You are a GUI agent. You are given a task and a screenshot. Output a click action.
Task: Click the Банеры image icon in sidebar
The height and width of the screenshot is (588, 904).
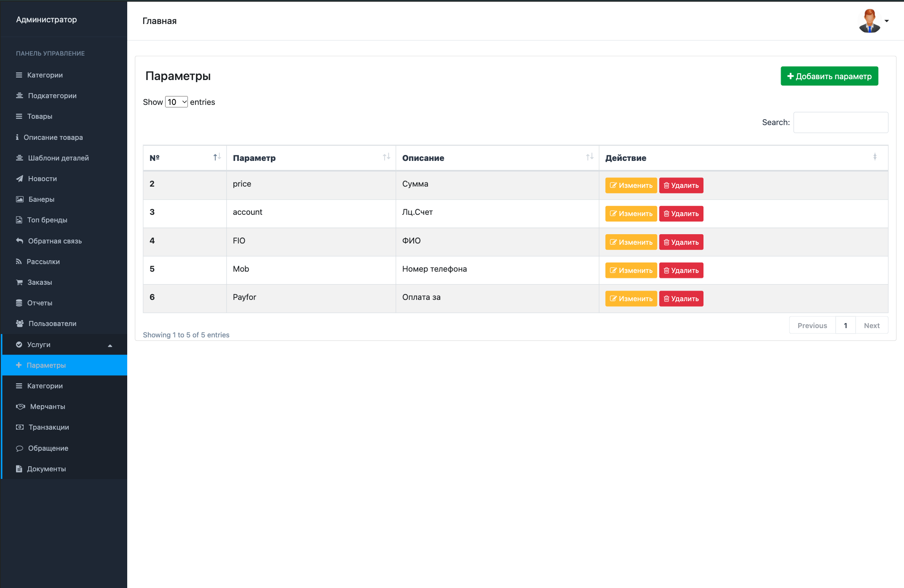tap(20, 199)
